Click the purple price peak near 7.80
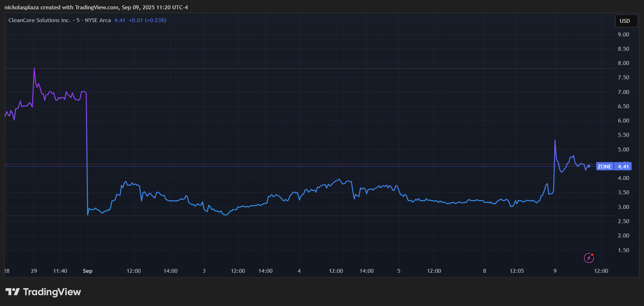This screenshot has width=644, height=306. (x=34, y=69)
